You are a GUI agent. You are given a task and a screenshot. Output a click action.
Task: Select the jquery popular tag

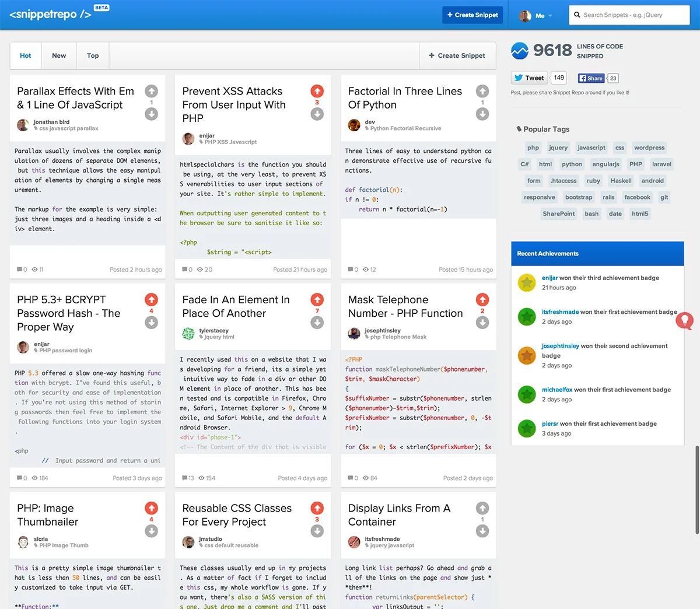(558, 148)
